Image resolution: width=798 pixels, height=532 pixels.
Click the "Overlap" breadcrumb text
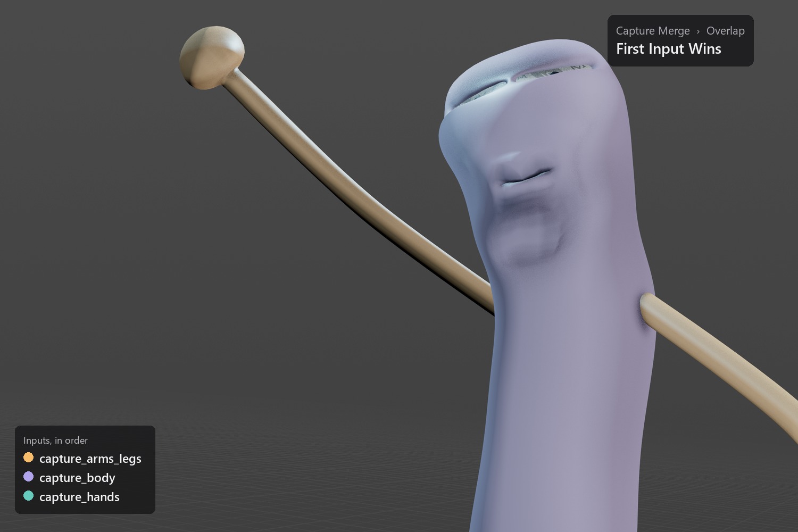[726, 31]
